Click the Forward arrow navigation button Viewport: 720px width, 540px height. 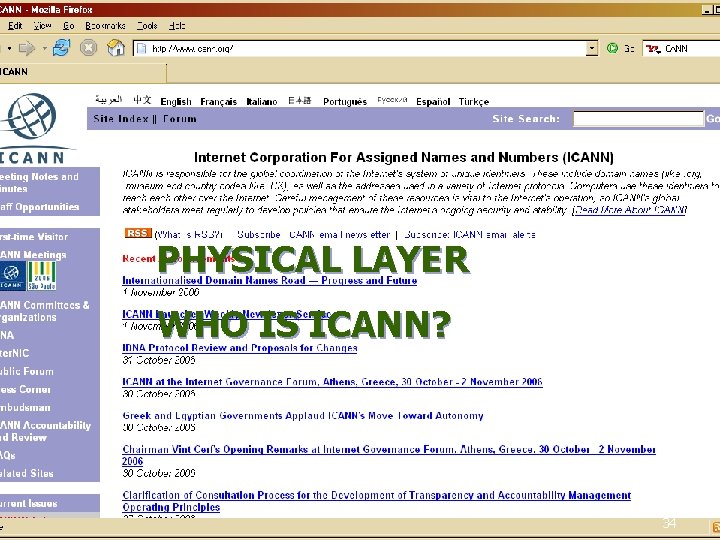click(x=26, y=48)
